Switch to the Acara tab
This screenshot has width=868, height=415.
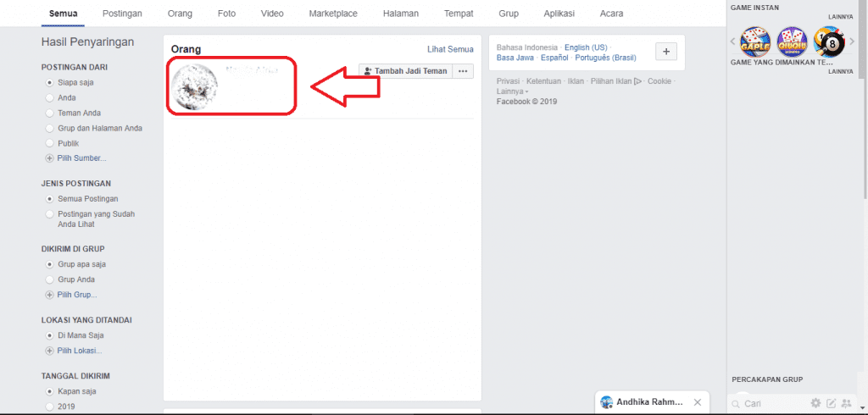(611, 14)
